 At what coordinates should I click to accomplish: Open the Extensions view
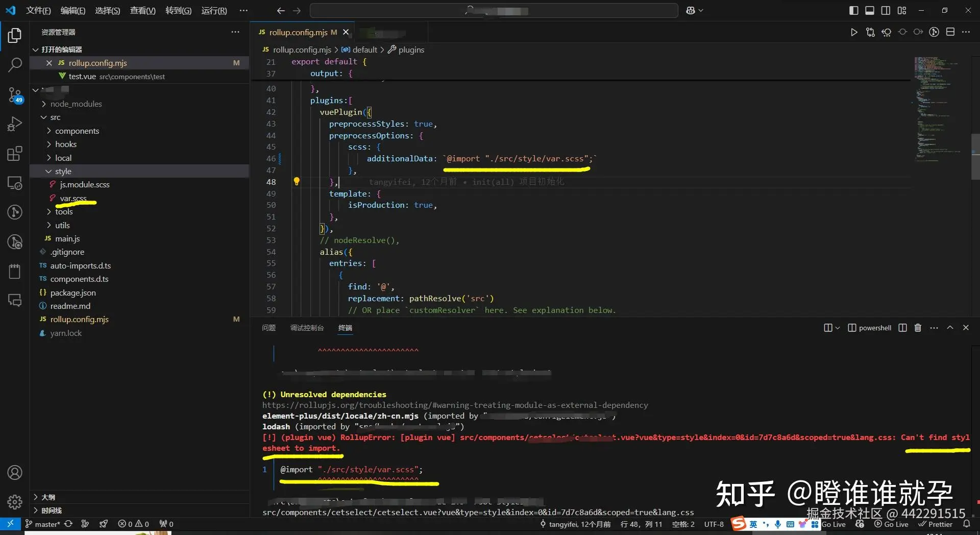click(15, 154)
